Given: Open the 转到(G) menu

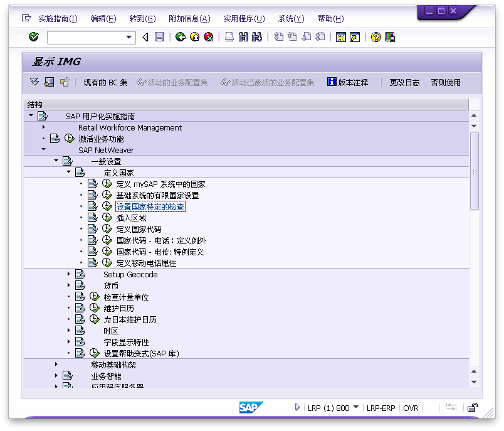Looking at the screenshot, I should pos(142,19).
